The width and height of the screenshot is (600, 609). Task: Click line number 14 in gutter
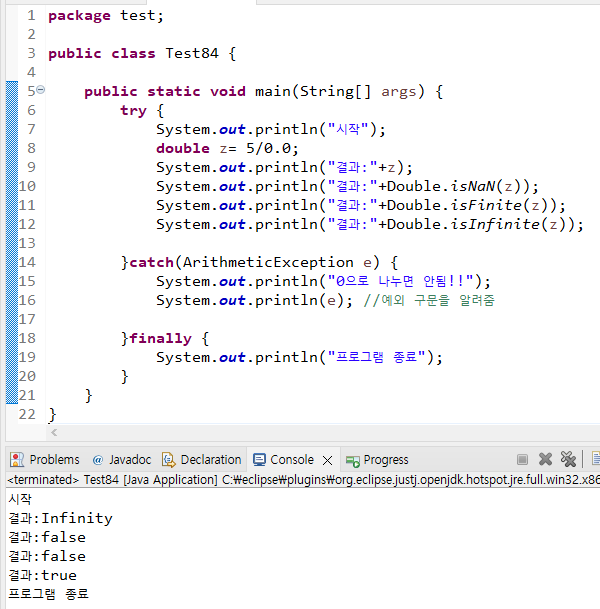(x=27, y=262)
